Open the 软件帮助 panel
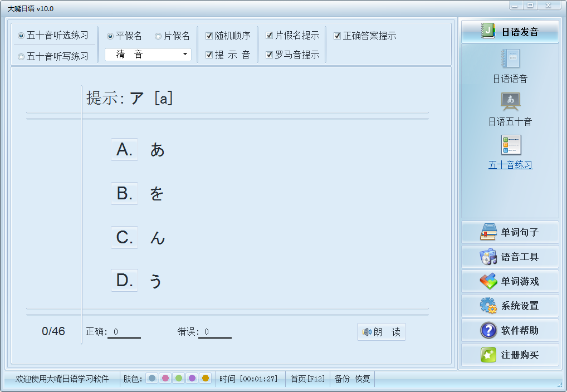The width and height of the screenshot is (567, 392). click(x=510, y=331)
